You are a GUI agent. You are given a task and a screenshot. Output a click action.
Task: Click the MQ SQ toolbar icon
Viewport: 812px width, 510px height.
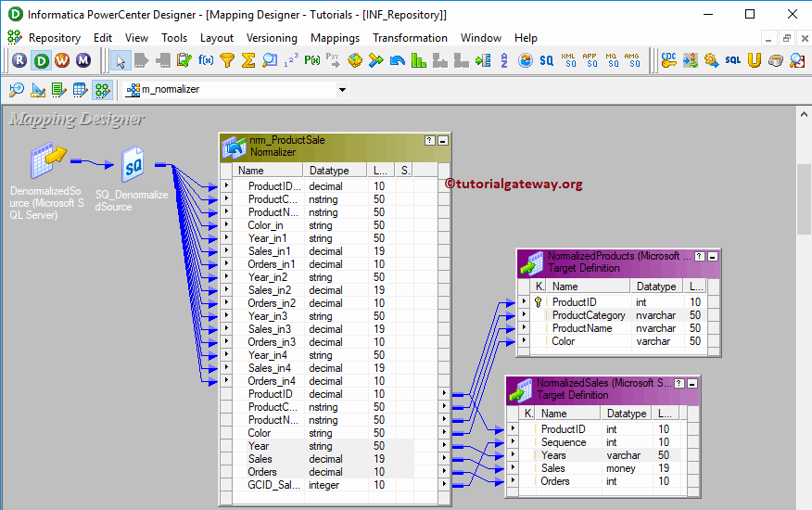coord(612,60)
